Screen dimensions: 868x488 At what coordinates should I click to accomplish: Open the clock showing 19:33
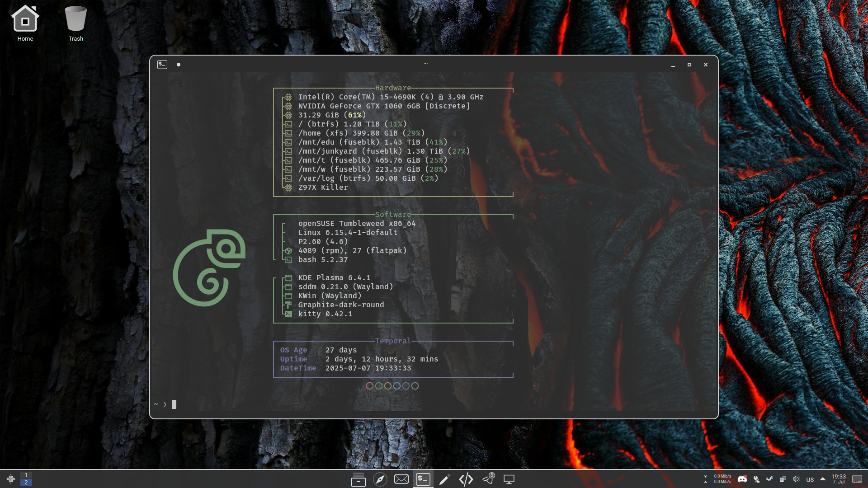tap(839, 479)
